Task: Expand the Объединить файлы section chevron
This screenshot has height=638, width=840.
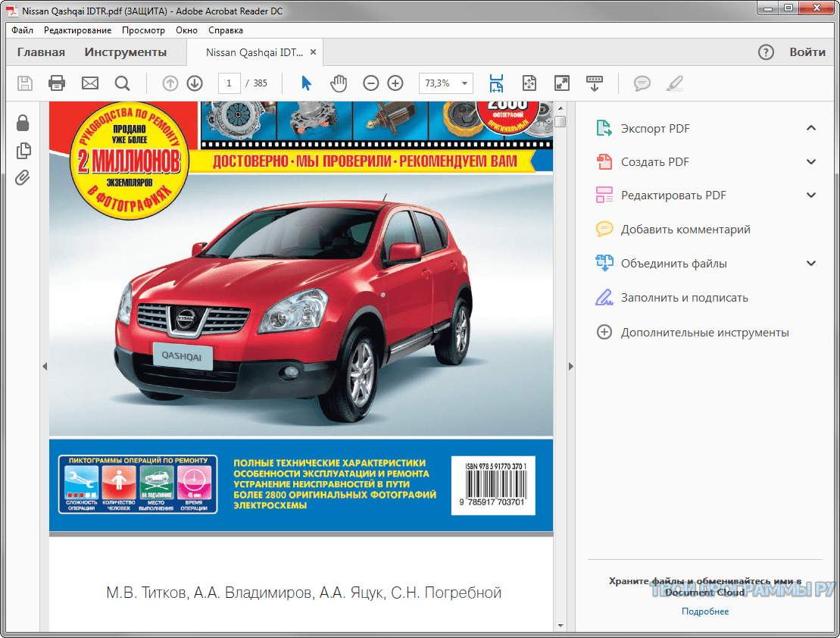Action: click(811, 263)
